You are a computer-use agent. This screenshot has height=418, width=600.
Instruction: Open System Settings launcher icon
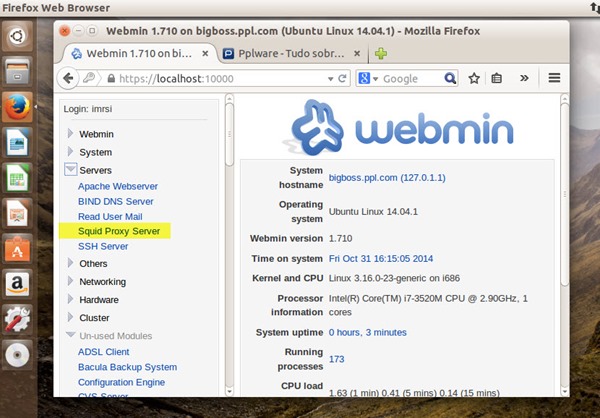coord(17,319)
